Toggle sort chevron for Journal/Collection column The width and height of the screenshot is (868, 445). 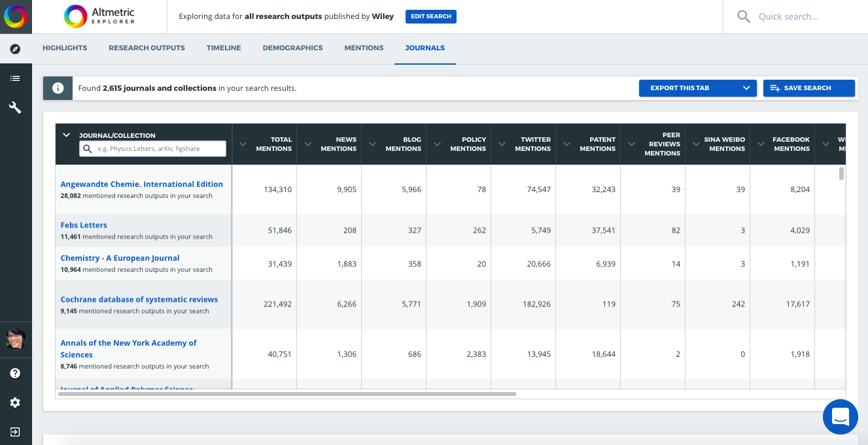[x=66, y=135]
